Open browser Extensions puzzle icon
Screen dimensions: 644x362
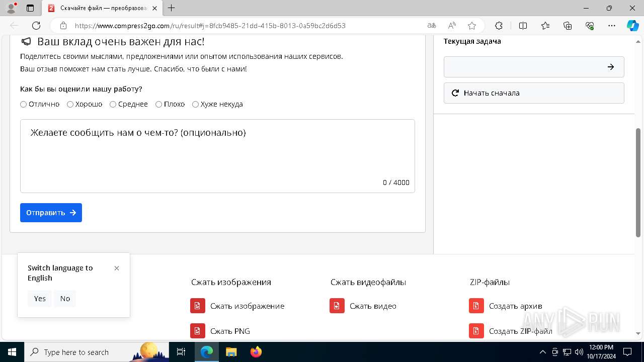click(x=499, y=26)
